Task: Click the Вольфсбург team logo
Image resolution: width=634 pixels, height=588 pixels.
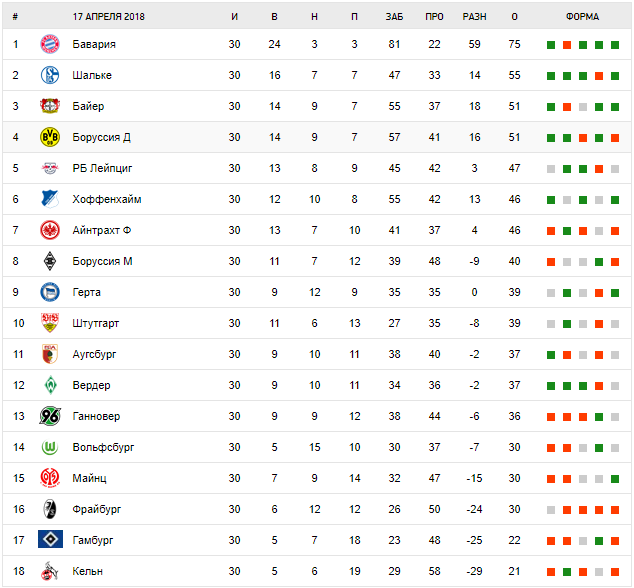Action: pos(50,447)
